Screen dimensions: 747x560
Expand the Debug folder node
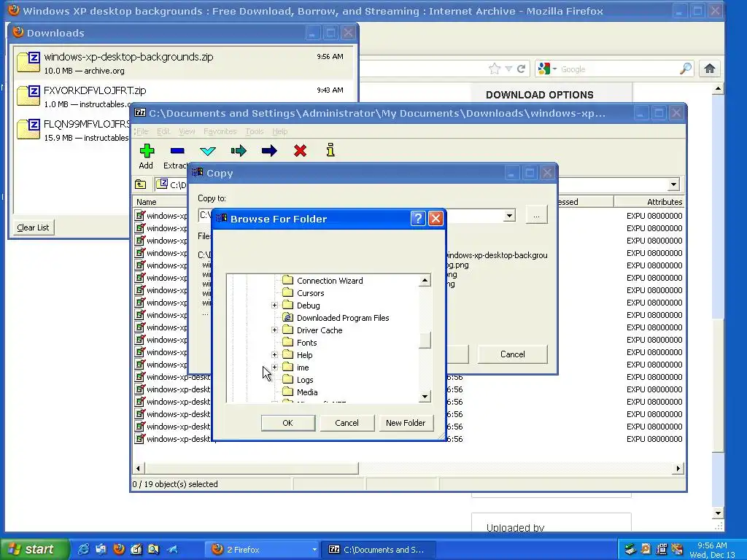274,306
